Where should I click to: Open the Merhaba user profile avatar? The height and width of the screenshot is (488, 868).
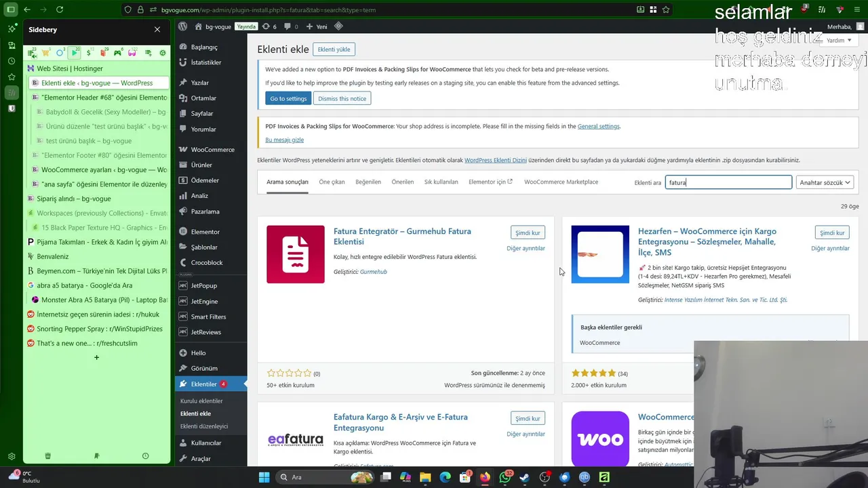[860, 26]
